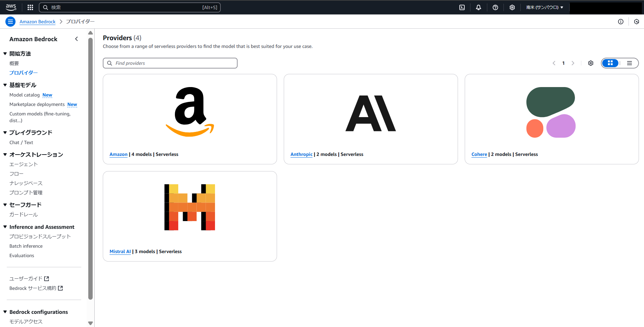The width and height of the screenshot is (644, 327).
Task: Collapse the 基盤モデル section
Action: click(x=5, y=85)
